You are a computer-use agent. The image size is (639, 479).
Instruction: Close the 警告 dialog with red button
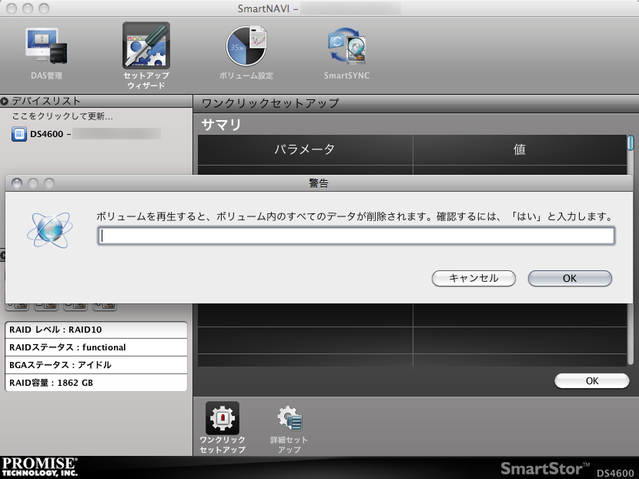click(15, 184)
